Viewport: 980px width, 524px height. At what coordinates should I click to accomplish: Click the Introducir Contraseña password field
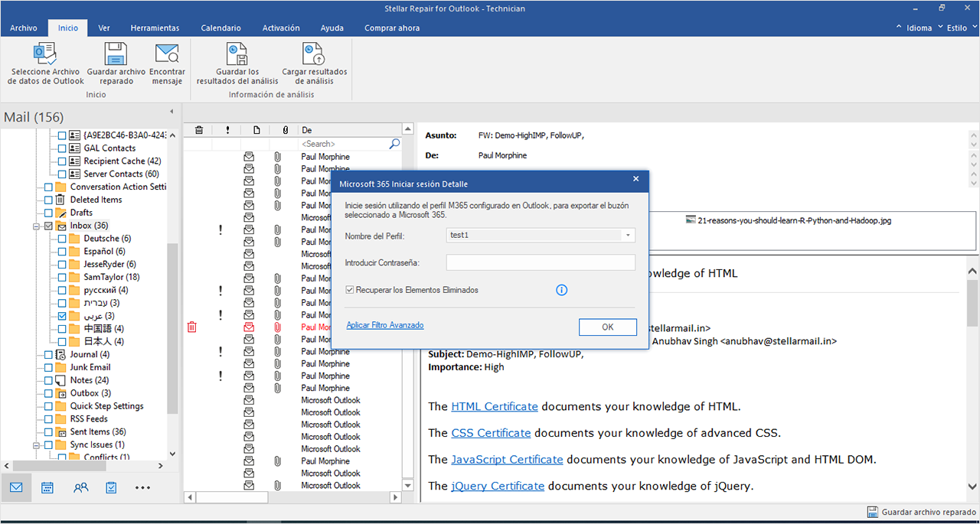541,262
